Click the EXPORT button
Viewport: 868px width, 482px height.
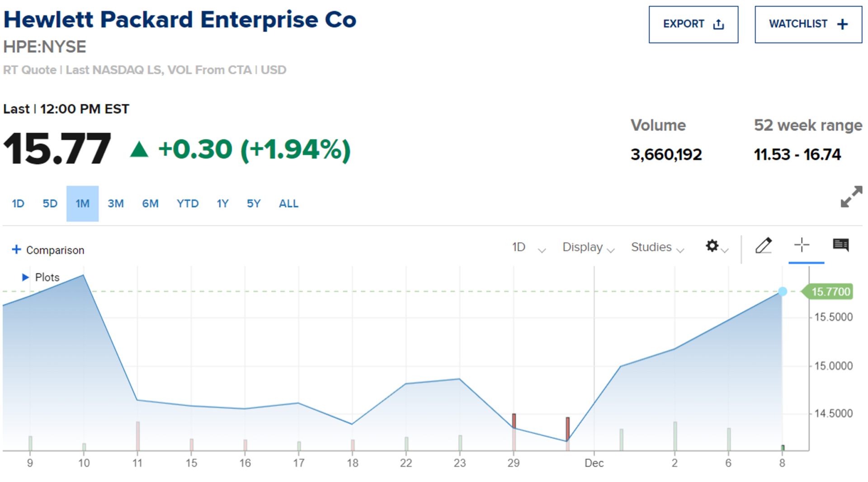pyautogui.click(x=693, y=24)
